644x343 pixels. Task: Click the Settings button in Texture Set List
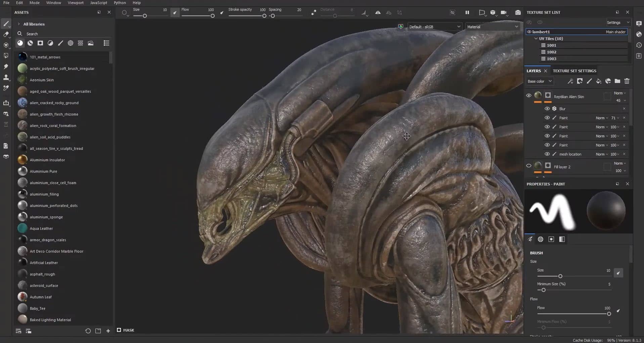point(617,23)
